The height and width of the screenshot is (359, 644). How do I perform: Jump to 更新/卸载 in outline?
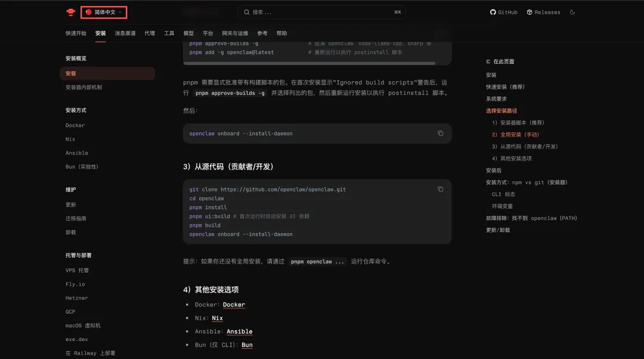pos(498,230)
